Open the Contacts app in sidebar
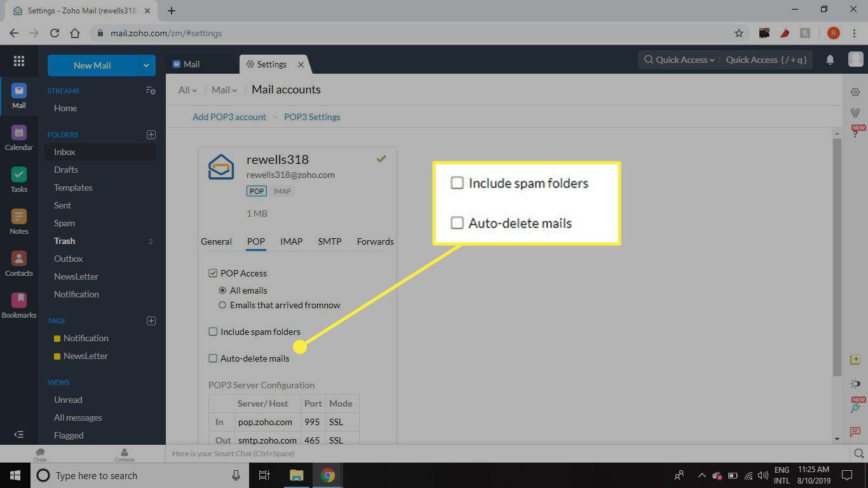The height and width of the screenshot is (488, 868). 19,264
